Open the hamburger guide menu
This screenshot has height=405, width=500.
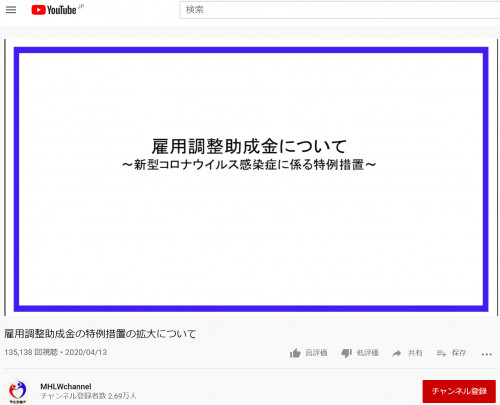pyautogui.click(x=11, y=10)
